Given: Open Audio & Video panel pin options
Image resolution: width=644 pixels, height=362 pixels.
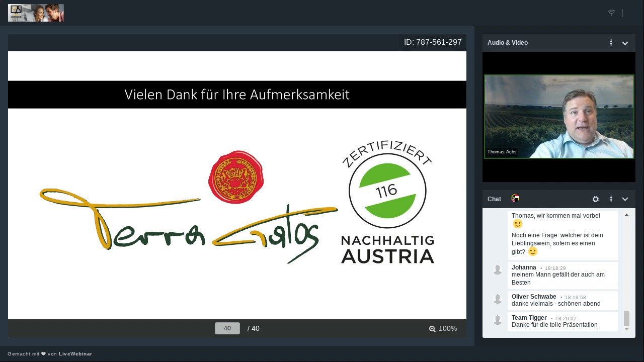Looking at the screenshot, I should (611, 43).
